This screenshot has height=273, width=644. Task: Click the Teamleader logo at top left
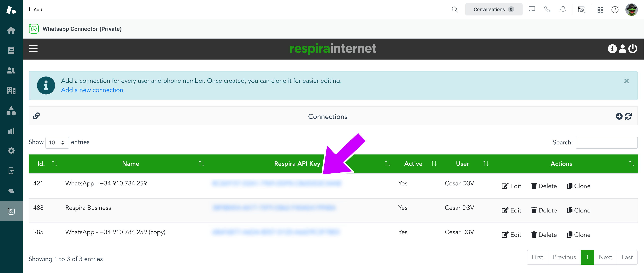click(x=11, y=10)
